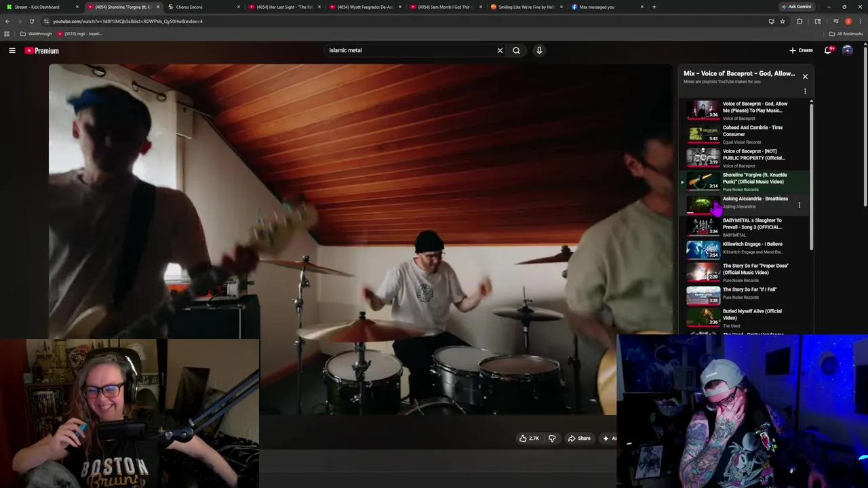The width and height of the screenshot is (868, 488).
Task: Focus the URL address bar
Action: pos(407,21)
